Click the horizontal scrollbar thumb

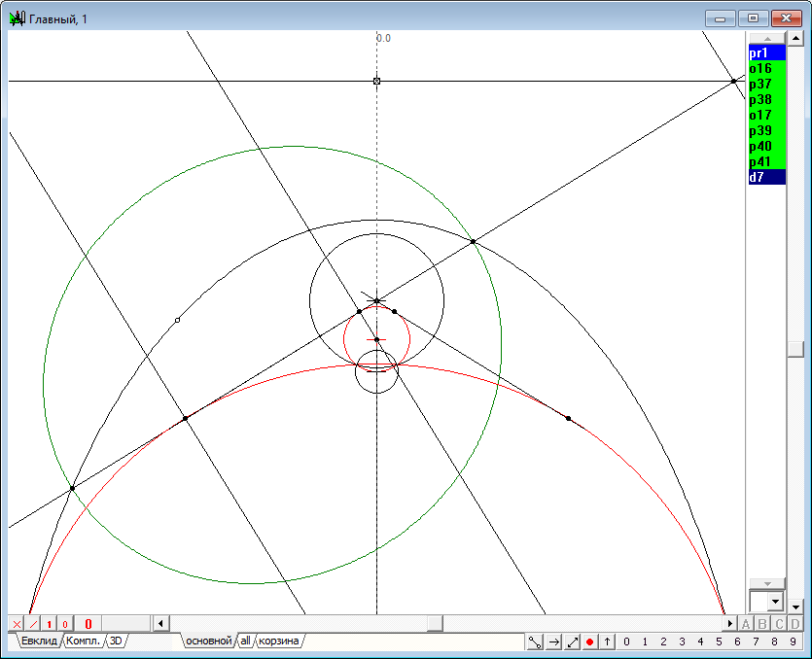[435, 623]
